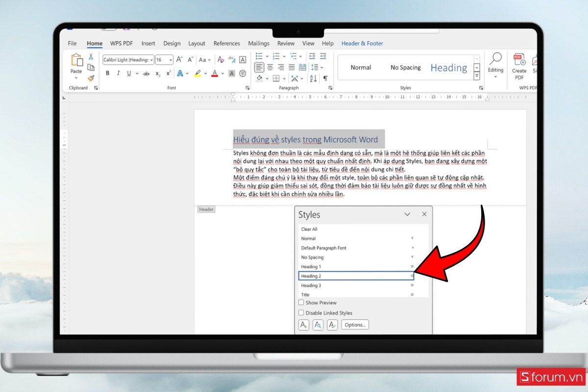Toggle bold formatting
This screenshot has width=588, height=392.
107,73
